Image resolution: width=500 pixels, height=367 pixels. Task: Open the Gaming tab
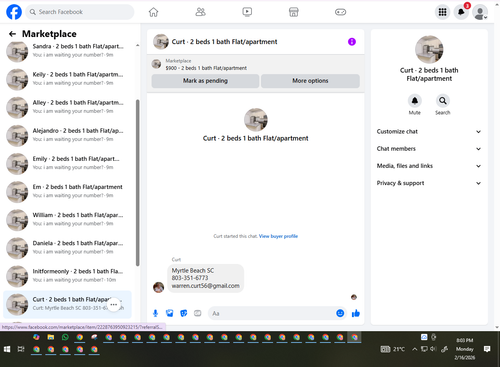(340, 12)
